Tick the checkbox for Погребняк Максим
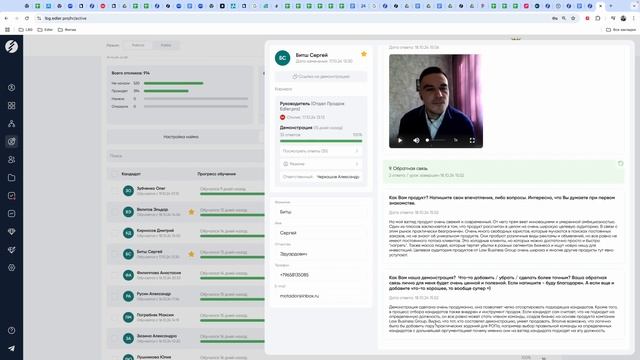The image size is (640, 360). [114, 318]
